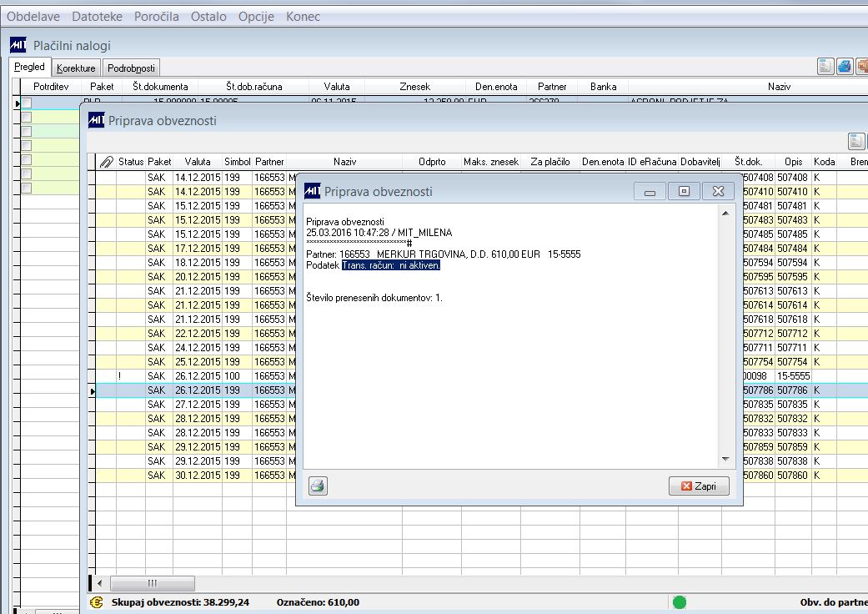Viewport: 868px width, 614px height.
Task: Close the dialog with Zapri button
Action: (699, 486)
